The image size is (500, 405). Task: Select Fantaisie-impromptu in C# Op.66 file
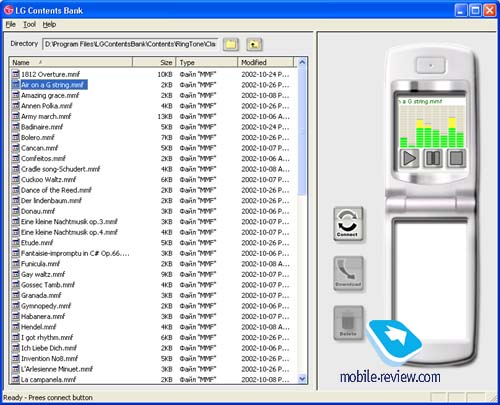(x=75, y=253)
